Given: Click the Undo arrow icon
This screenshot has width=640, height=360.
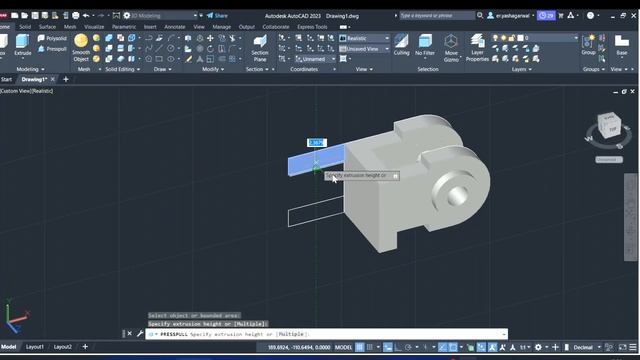Looking at the screenshot, I should click(x=86, y=16).
